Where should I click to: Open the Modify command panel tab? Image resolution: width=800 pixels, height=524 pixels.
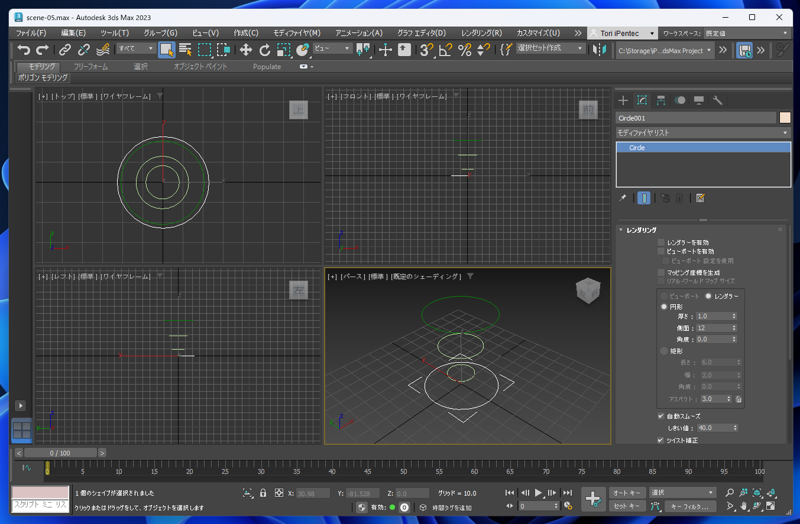tap(642, 100)
